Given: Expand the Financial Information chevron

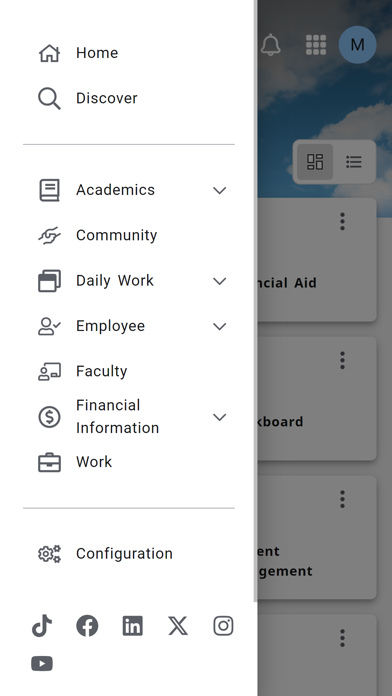Looking at the screenshot, I should (x=220, y=417).
